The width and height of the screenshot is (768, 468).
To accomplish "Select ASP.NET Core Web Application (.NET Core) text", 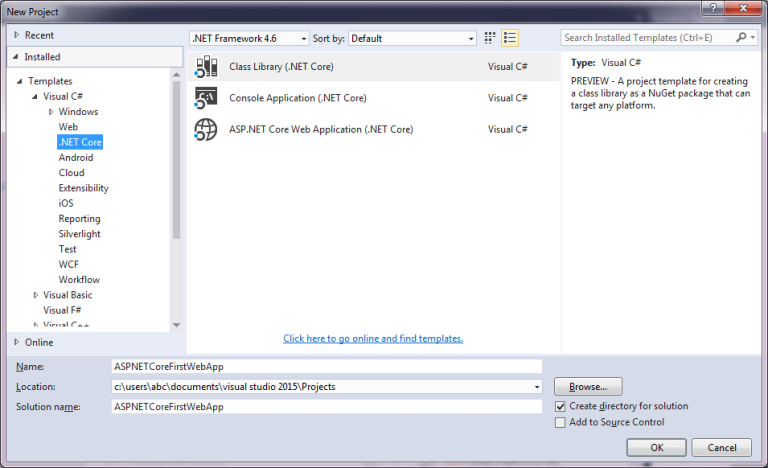I will point(321,129).
